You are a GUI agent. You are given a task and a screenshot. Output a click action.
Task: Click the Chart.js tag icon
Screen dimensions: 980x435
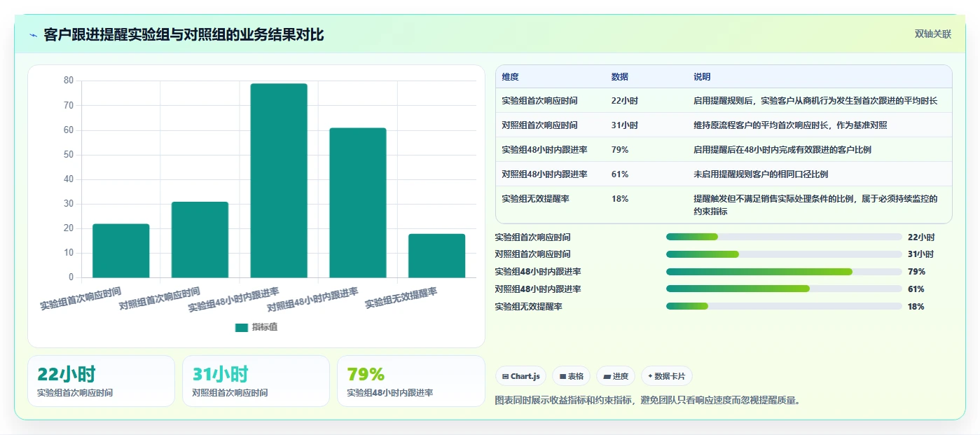[x=504, y=376]
